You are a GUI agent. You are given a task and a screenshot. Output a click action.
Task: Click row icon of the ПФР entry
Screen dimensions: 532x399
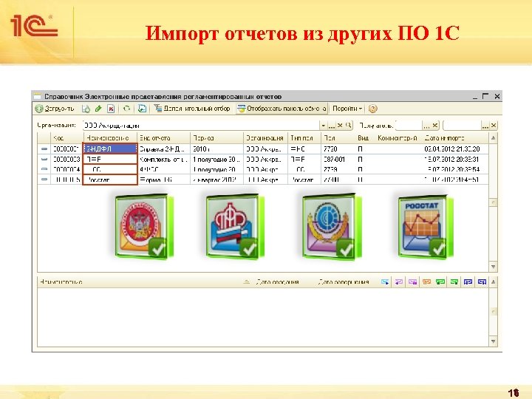pos(44,159)
